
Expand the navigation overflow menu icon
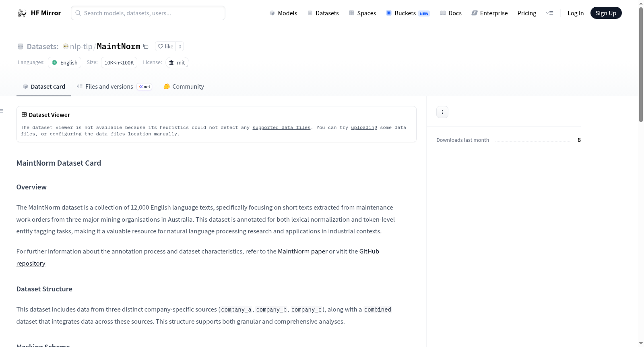click(549, 13)
